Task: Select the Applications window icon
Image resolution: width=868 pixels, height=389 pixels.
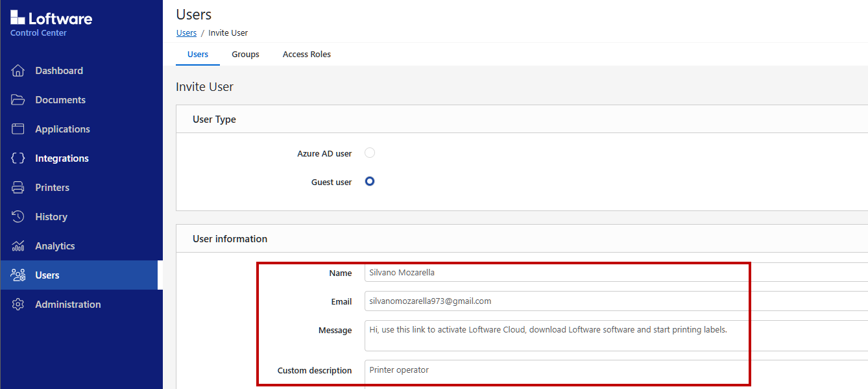Action: coord(18,129)
